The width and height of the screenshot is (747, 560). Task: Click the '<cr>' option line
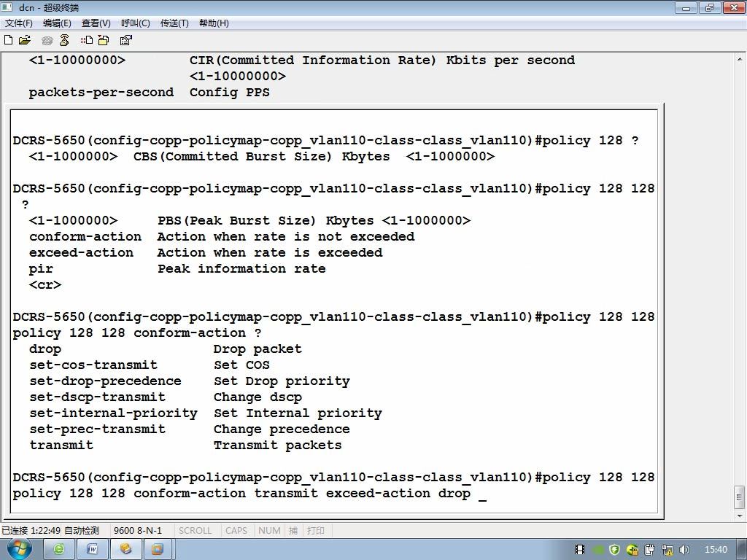pos(45,285)
